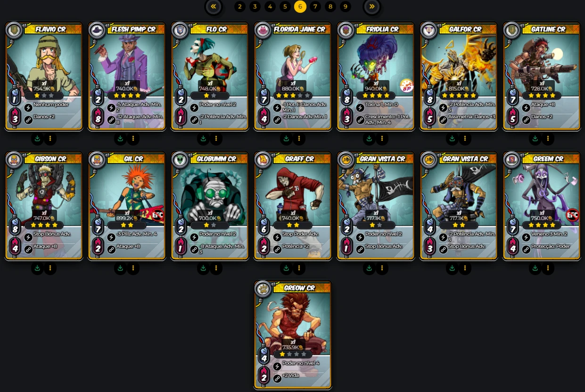
Task: Click the download icon under Flavio Cr
Action: (37, 139)
